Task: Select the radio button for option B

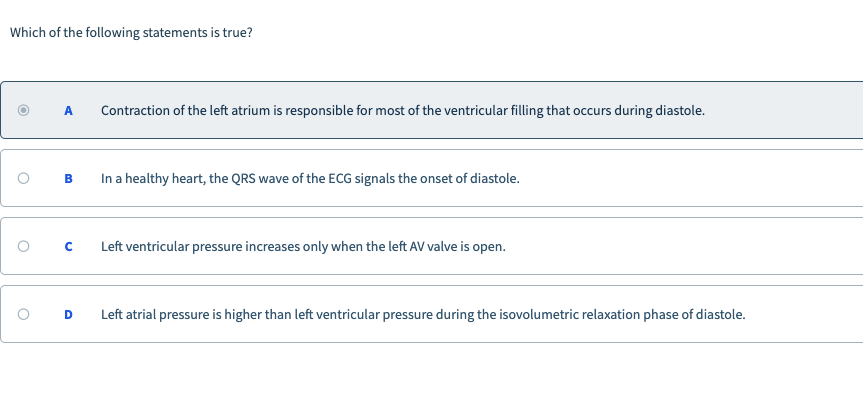Action: pos(23,178)
